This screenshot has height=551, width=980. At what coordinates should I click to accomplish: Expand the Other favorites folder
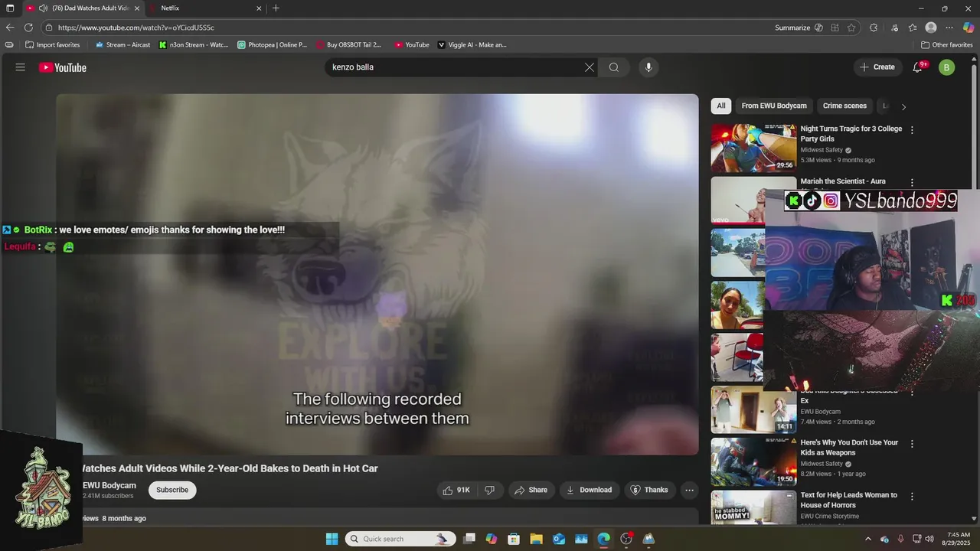point(946,45)
